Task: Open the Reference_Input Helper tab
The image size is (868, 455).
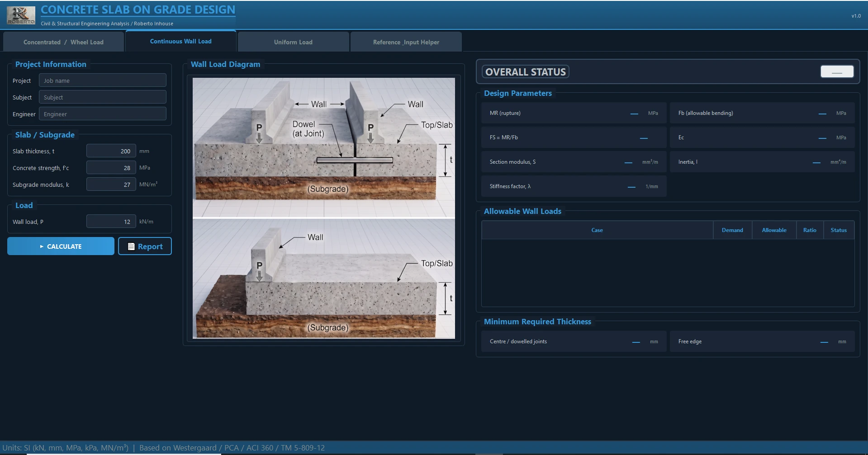Action: tap(406, 42)
